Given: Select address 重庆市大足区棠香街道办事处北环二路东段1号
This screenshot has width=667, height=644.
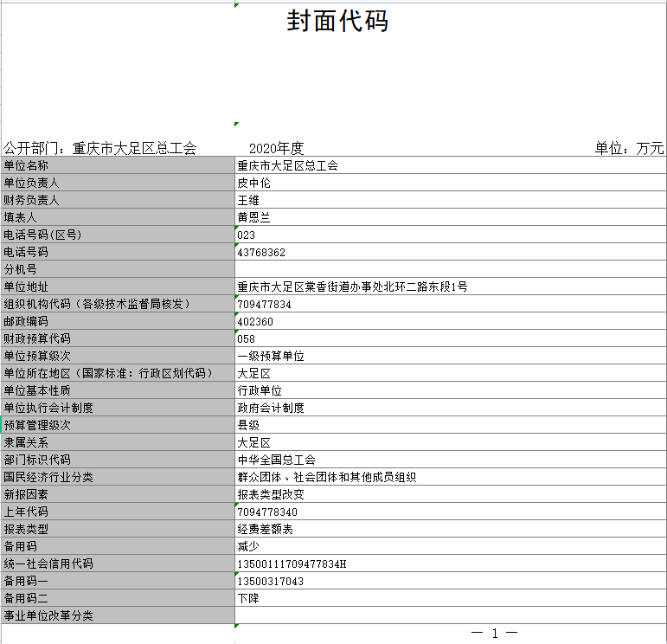Looking at the screenshot, I should point(353,287).
